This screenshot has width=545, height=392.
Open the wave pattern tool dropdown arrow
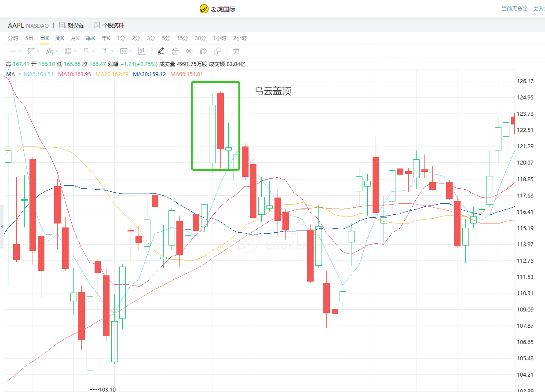[57, 51]
